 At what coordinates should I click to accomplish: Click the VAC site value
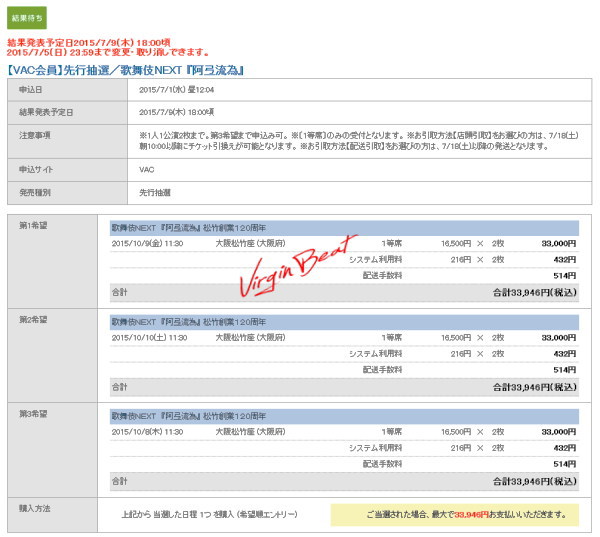click(x=147, y=170)
